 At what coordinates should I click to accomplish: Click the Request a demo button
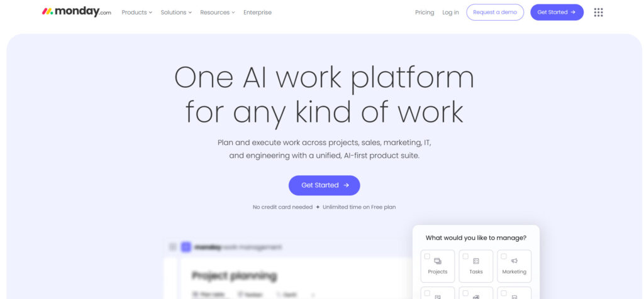[495, 13]
